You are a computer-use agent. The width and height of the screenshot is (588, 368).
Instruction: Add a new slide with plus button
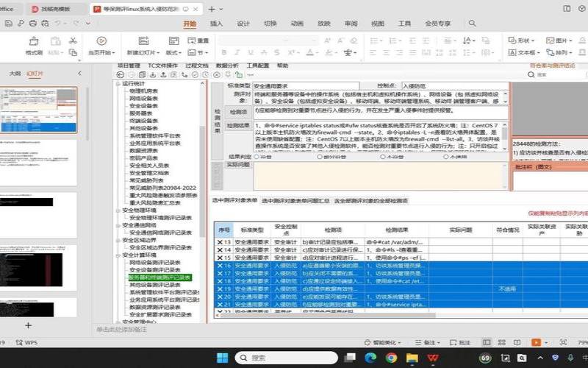click(x=29, y=325)
